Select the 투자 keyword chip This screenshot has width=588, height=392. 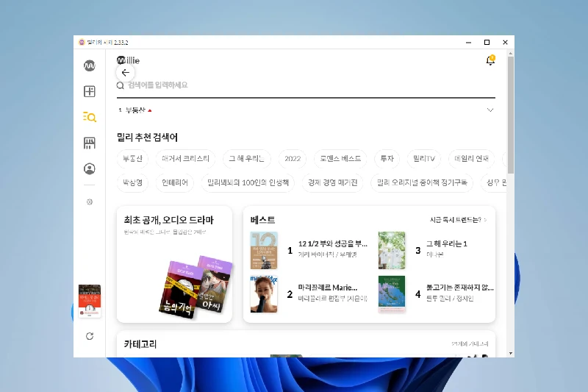point(387,159)
